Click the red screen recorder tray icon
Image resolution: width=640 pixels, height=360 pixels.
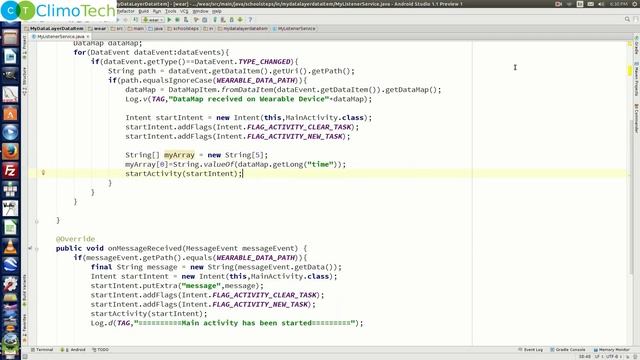click(x=558, y=4)
